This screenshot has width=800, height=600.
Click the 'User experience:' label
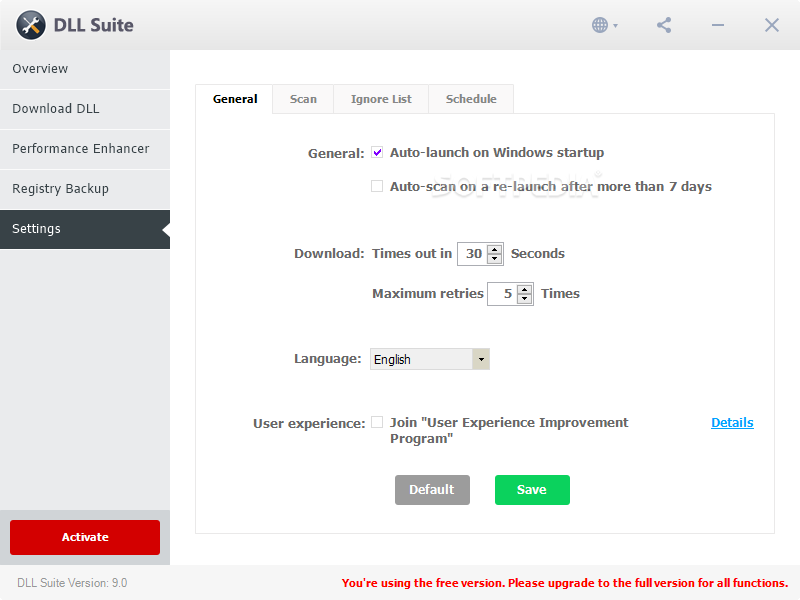tap(309, 423)
